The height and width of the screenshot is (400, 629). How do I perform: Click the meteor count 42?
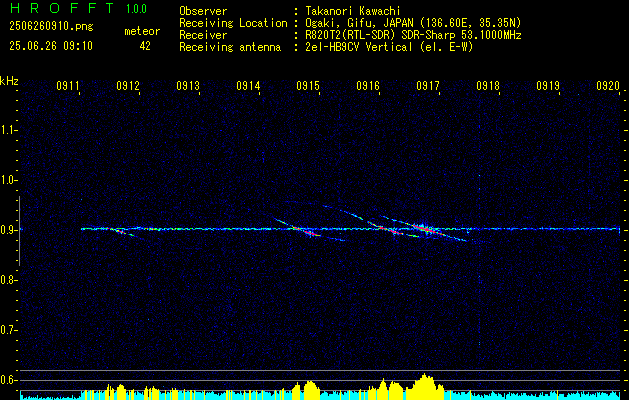click(145, 46)
